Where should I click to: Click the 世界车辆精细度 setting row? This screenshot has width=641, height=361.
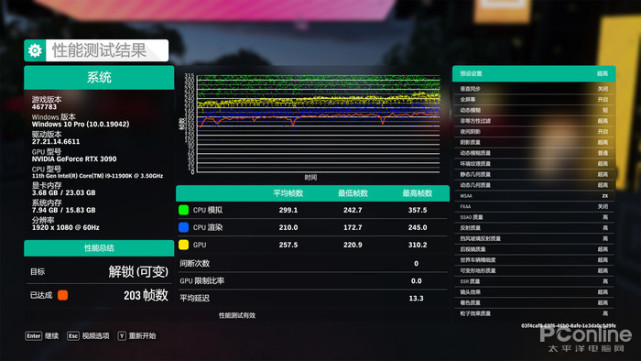(x=533, y=260)
